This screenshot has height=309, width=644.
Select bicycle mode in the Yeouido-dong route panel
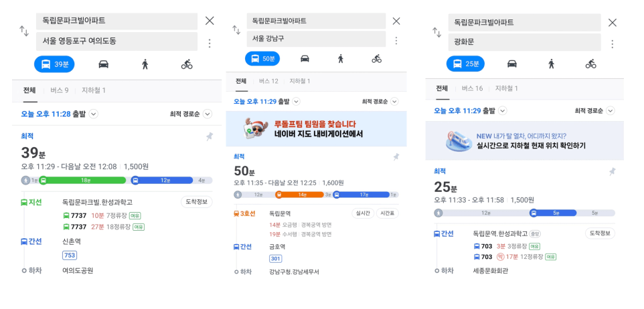click(187, 64)
